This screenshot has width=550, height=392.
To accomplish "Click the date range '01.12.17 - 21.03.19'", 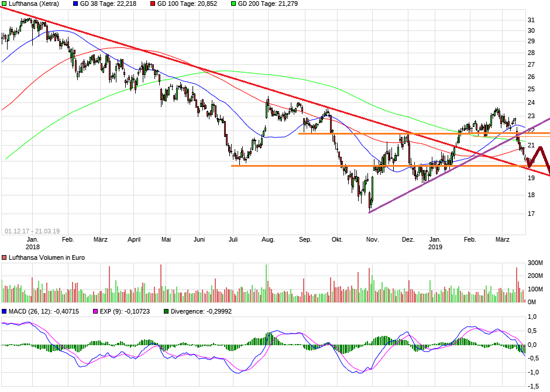I will pos(32,232).
